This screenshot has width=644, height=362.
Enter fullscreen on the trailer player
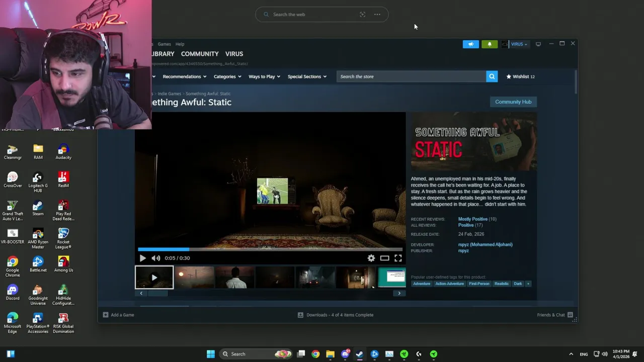point(398,258)
